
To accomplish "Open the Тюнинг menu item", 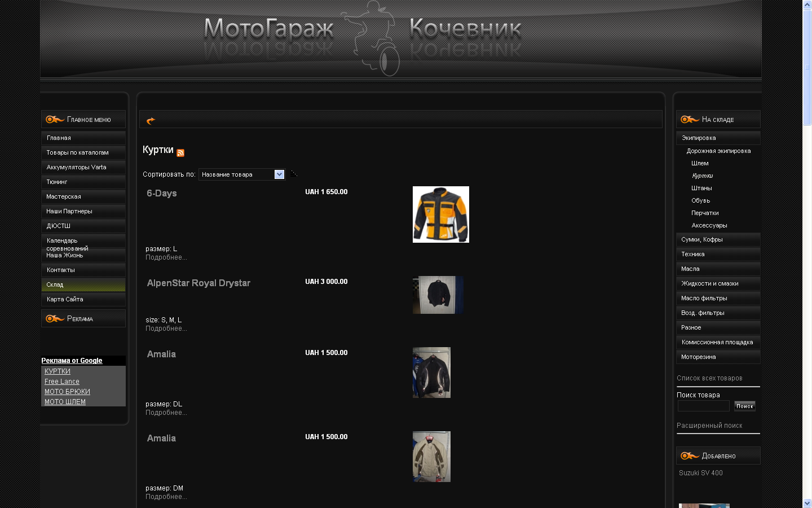I will pyautogui.click(x=83, y=182).
